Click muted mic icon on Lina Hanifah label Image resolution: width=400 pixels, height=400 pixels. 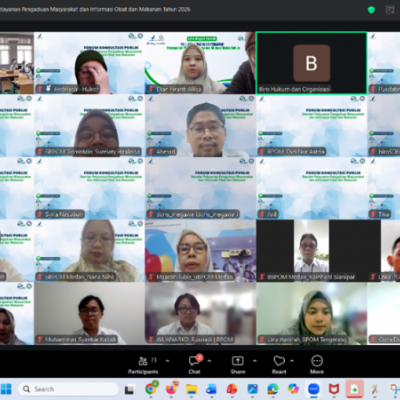(x=262, y=339)
